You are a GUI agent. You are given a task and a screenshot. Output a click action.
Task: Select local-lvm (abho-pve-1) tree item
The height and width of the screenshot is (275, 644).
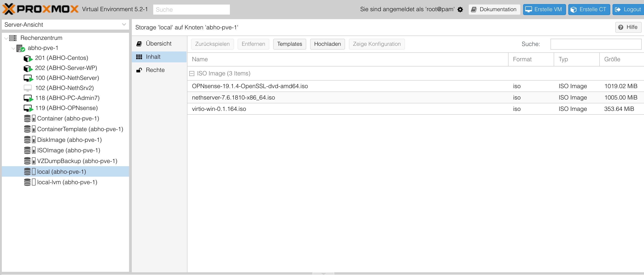click(x=65, y=182)
